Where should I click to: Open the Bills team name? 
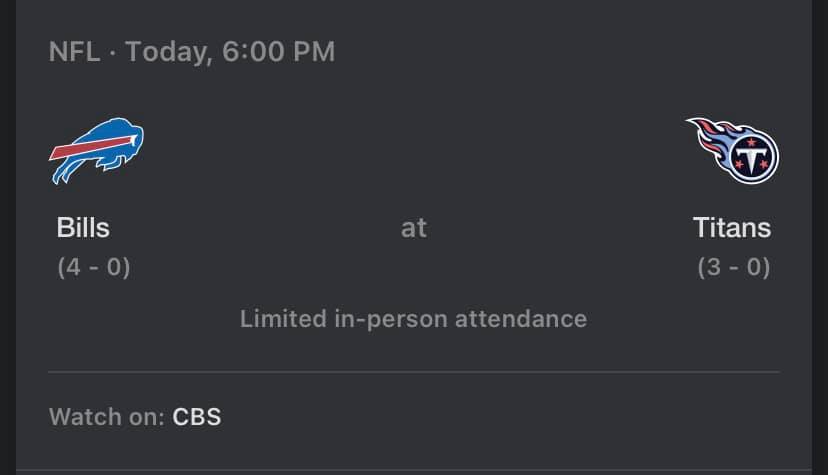[x=83, y=228]
